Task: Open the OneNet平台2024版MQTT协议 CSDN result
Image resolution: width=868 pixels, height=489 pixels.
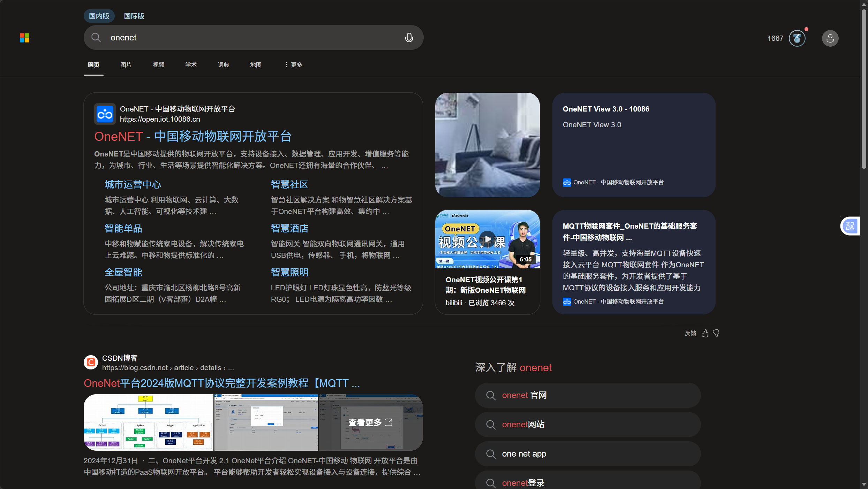Action: [x=222, y=383]
